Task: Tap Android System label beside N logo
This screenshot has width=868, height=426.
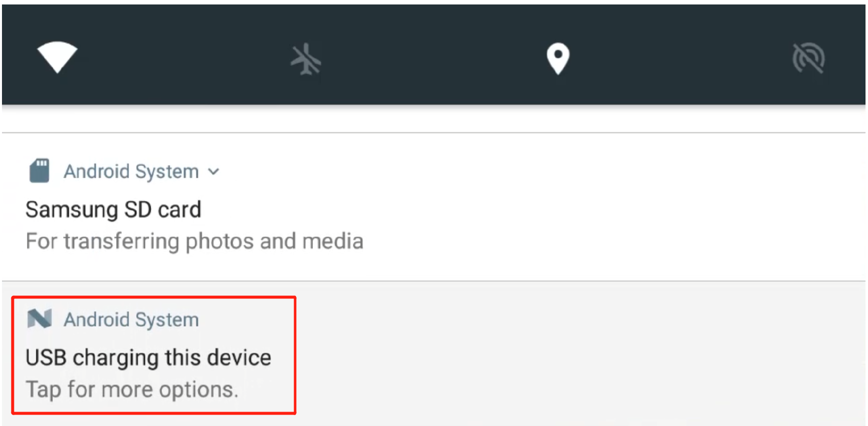Action: (x=131, y=320)
